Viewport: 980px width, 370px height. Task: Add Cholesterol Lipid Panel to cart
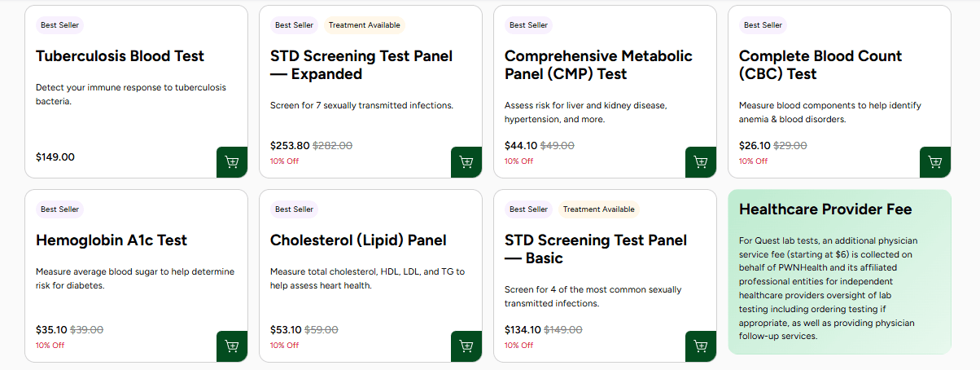[466, 346]
